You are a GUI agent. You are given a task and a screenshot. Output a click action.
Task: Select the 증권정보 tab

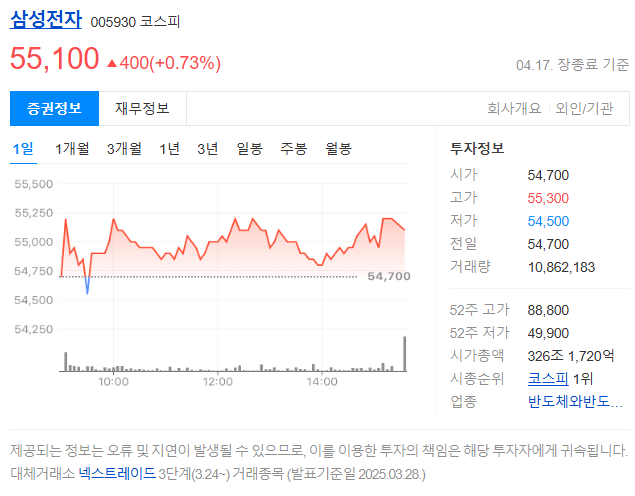coord(54,109)
